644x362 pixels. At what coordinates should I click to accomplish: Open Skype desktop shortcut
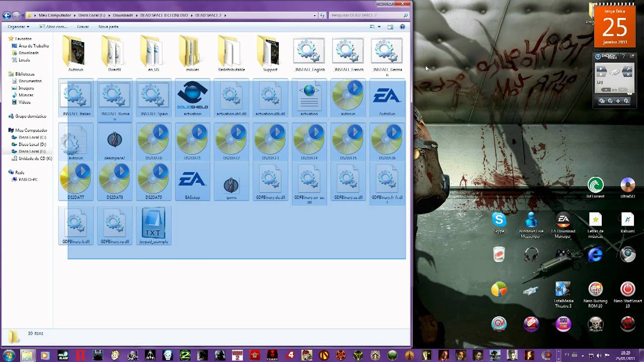[x=499, y=223]
